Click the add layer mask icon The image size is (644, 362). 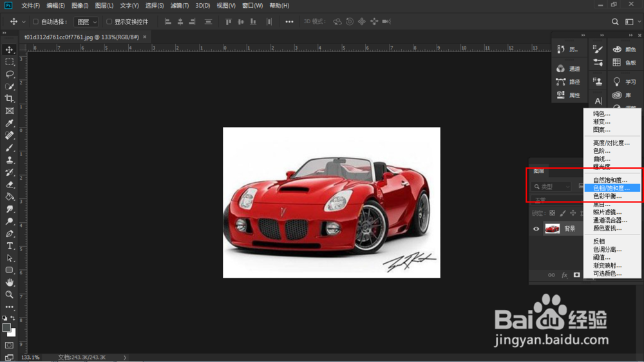(576, 275)
